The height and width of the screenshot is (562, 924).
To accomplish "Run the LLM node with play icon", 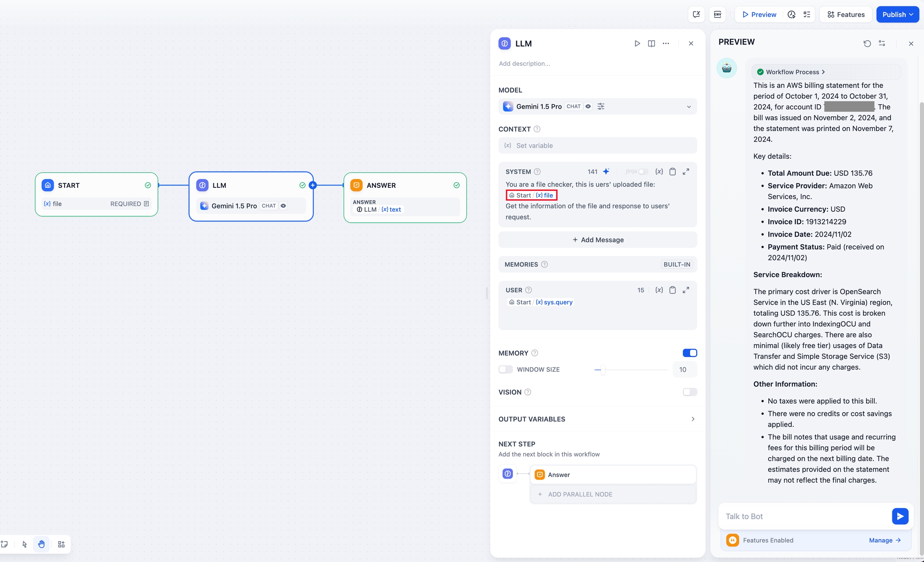I will pyautogui.click(x=637, y=43).
